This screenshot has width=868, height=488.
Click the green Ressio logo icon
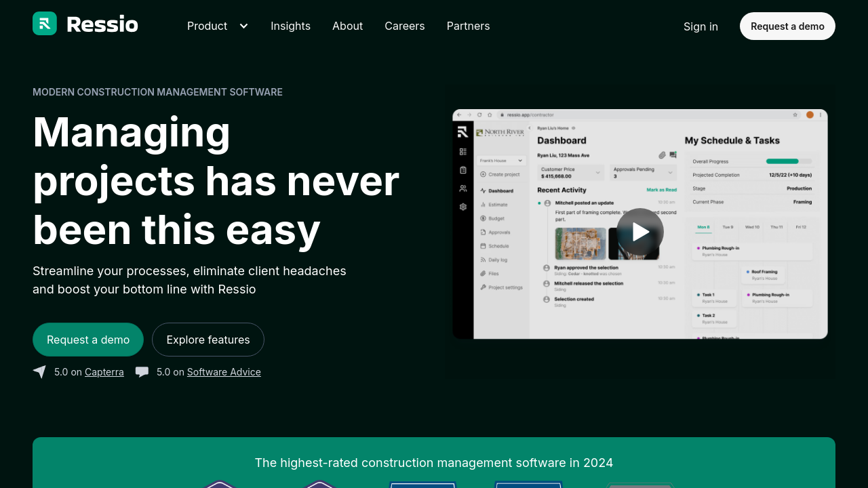point(45,24)
